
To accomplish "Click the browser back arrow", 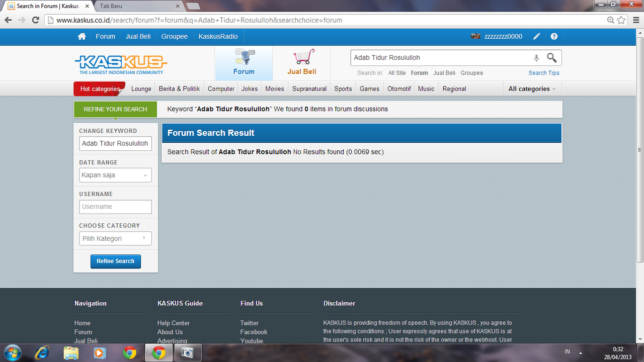I will pos(8,20).
